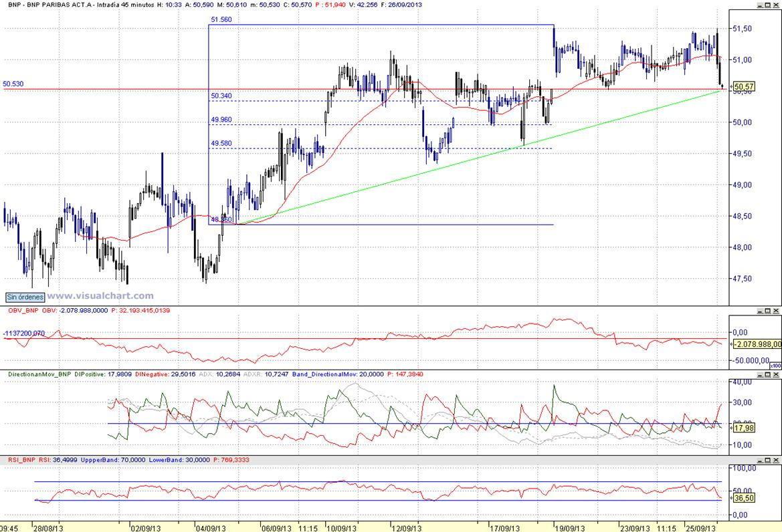
Task: Select the 50.530 horizontal line label
Action: pos(13,84)
